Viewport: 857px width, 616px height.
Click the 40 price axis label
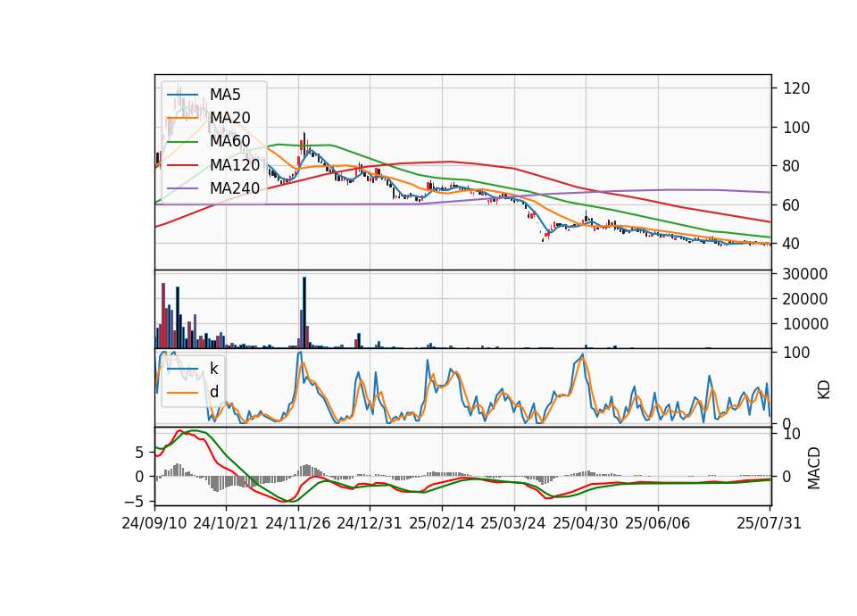(x=792, y=244)
